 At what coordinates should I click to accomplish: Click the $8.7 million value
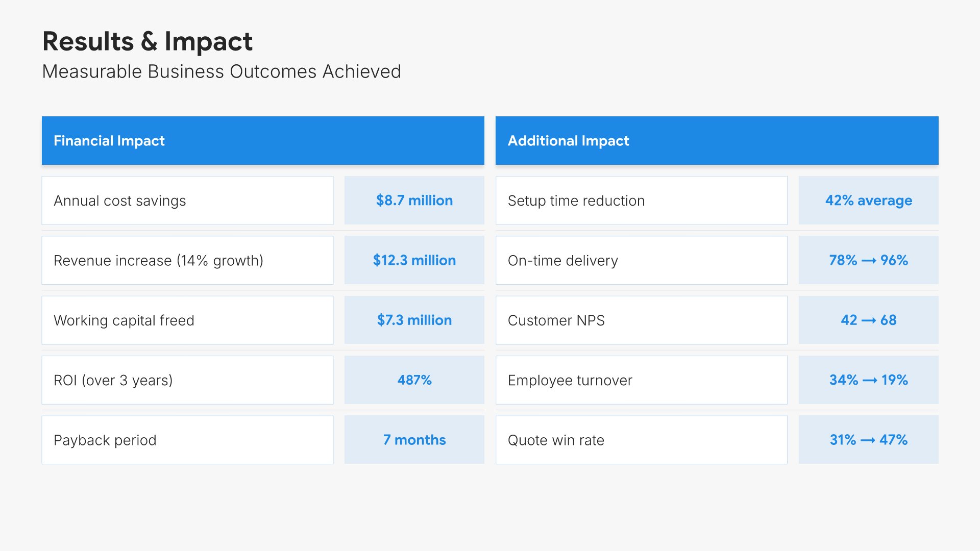coord(414,201)
